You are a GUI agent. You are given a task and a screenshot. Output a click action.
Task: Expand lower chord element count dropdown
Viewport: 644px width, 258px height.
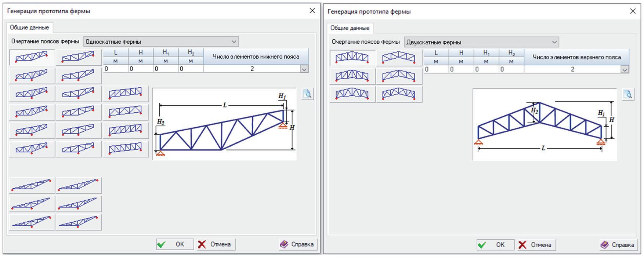click(x=304, y=69)
